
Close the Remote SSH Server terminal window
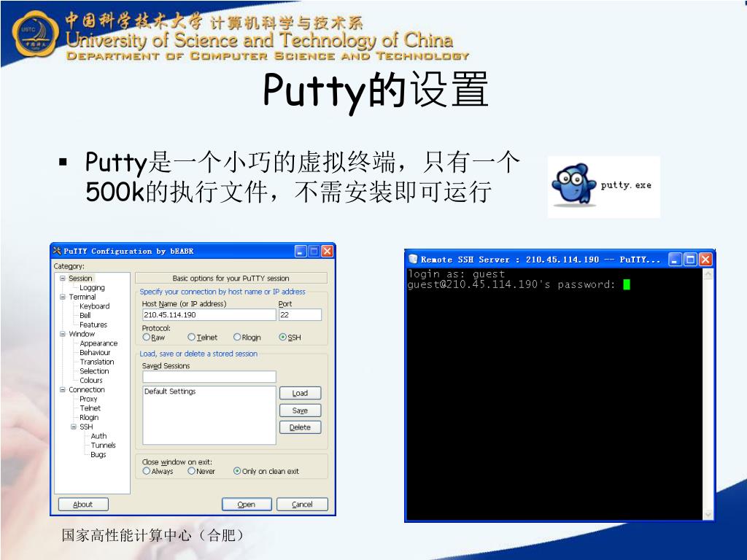[705, 260]
